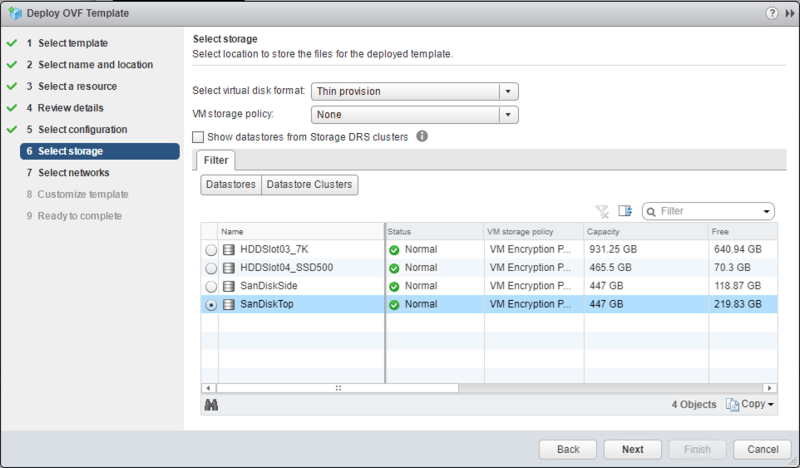800x468 pixels.
Task: Click the show/hide columns icon
Action: tap(625, 211)
